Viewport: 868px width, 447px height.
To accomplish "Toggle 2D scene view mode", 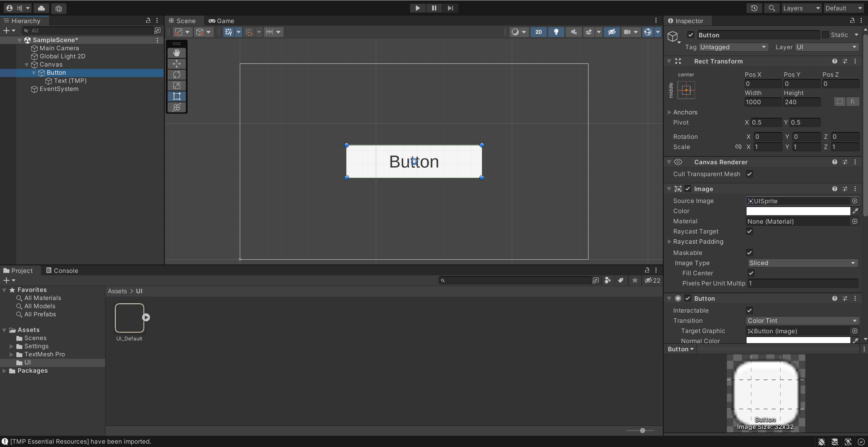I will point(538,32).
